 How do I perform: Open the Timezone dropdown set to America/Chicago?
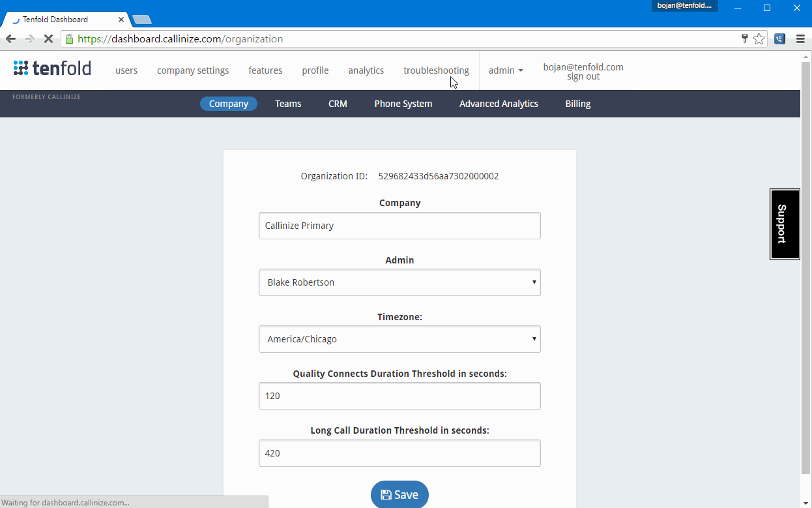coord(399,338)
